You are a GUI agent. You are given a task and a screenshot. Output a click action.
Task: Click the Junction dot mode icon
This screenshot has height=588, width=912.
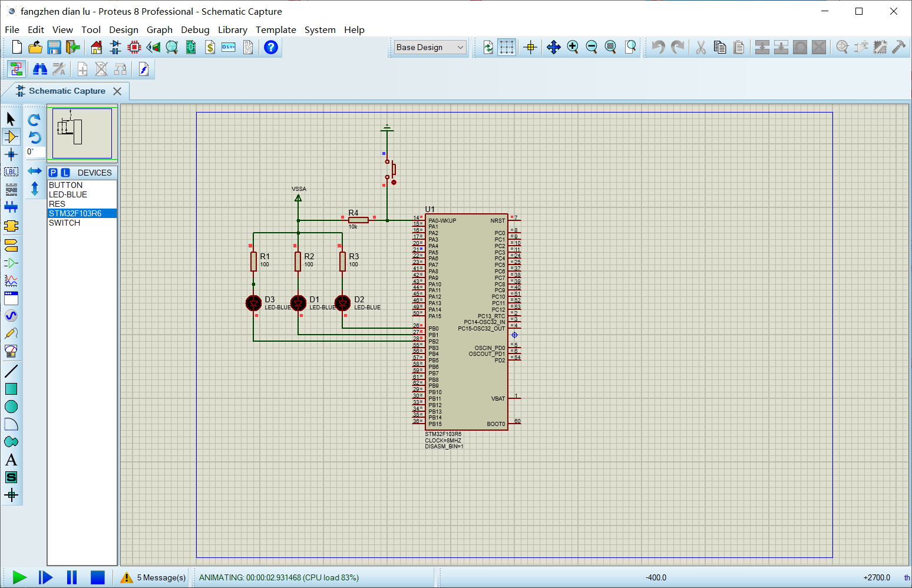tap(11, 154)
